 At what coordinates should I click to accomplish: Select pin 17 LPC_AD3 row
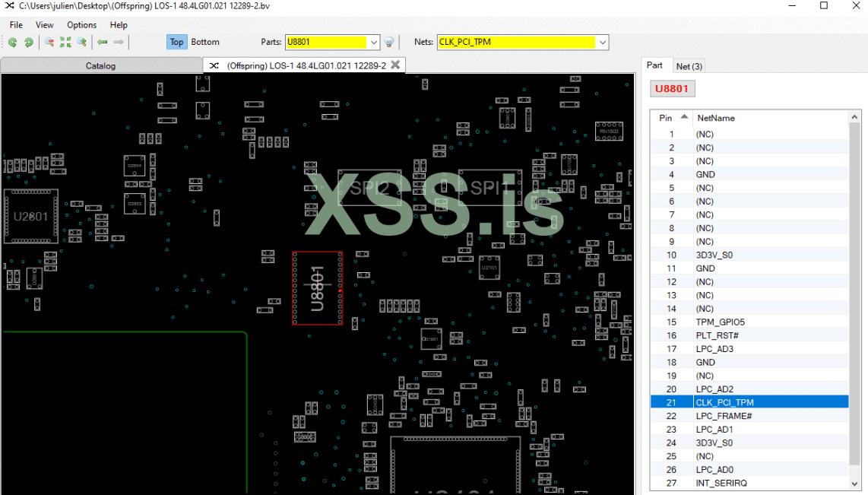[x=749, y=349]
